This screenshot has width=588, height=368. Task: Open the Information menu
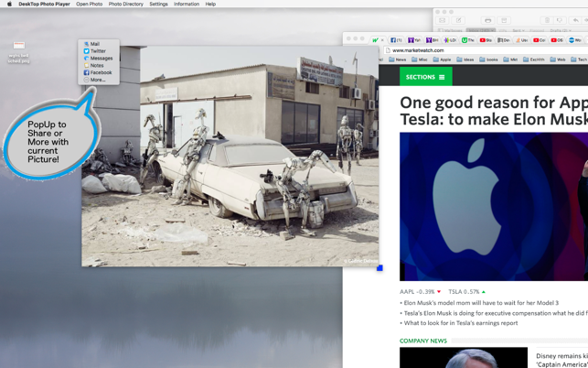pyautogui.click(x=187, y=5)
